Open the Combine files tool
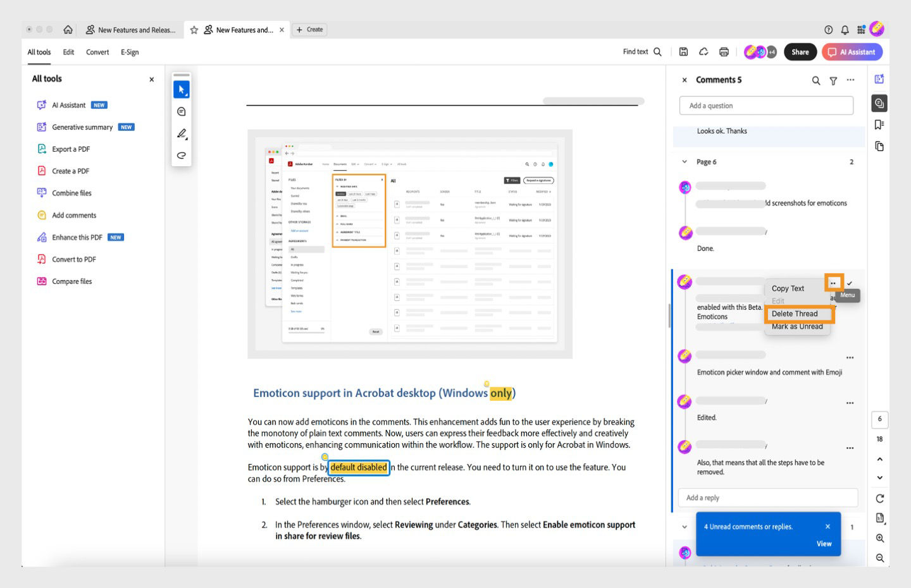Image resolution: width=911 pixels, height=588 pixels. click(71, 193)
